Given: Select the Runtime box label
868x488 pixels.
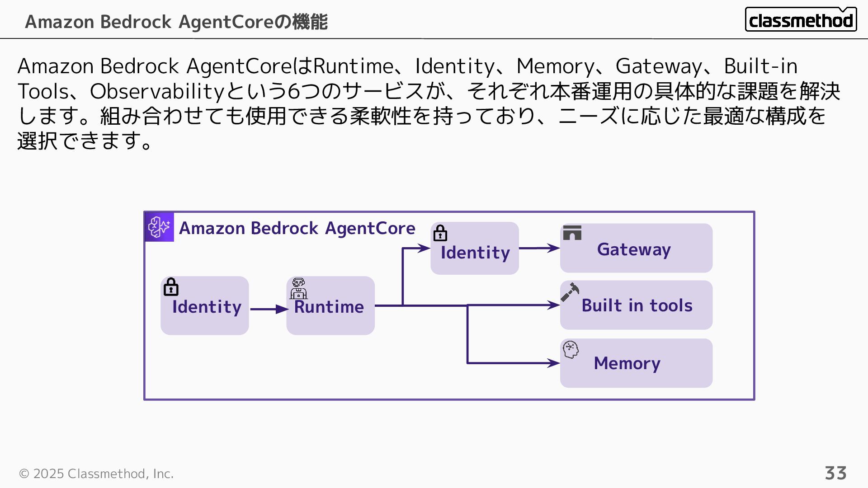Looking at the screenshot, I should [329, 307].
